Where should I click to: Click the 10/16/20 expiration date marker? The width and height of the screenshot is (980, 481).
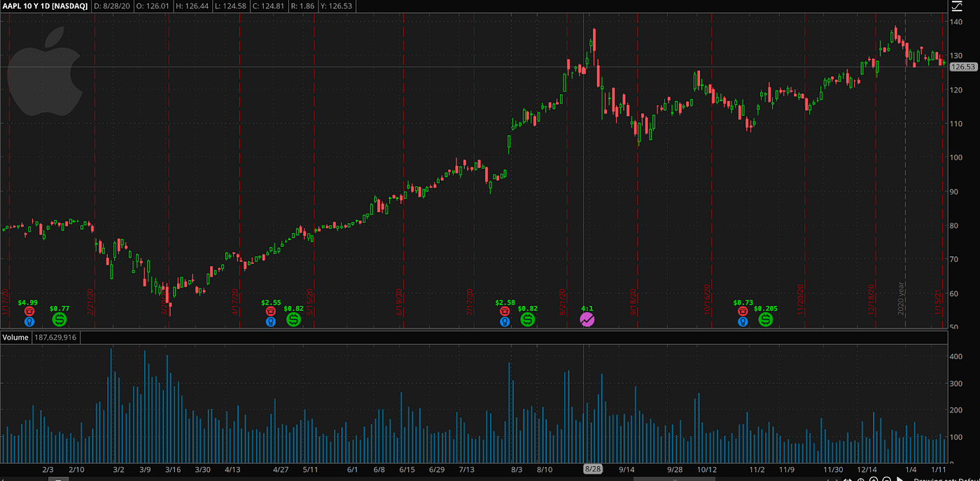[708, 301]
